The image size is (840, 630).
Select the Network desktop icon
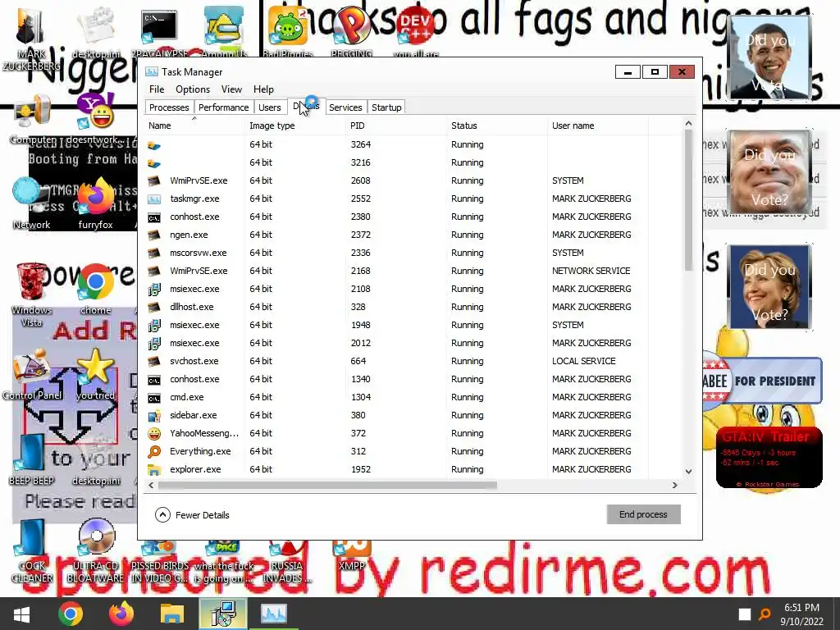pos(32,203)
